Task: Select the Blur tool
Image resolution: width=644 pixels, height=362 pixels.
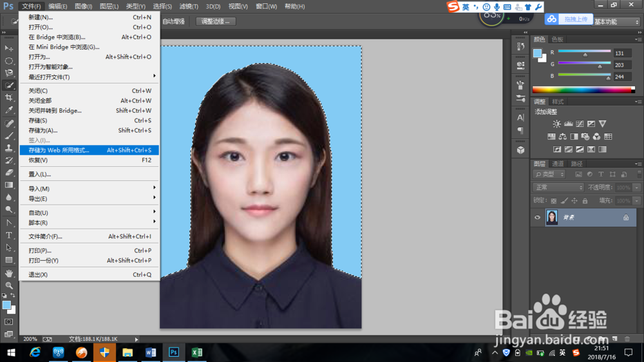Action: pos(8,197)
